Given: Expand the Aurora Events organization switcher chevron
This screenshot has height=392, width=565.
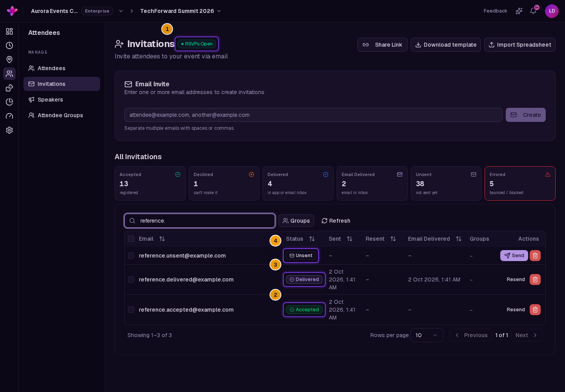Looking at the screenshot, I should [x=121, y=11].
